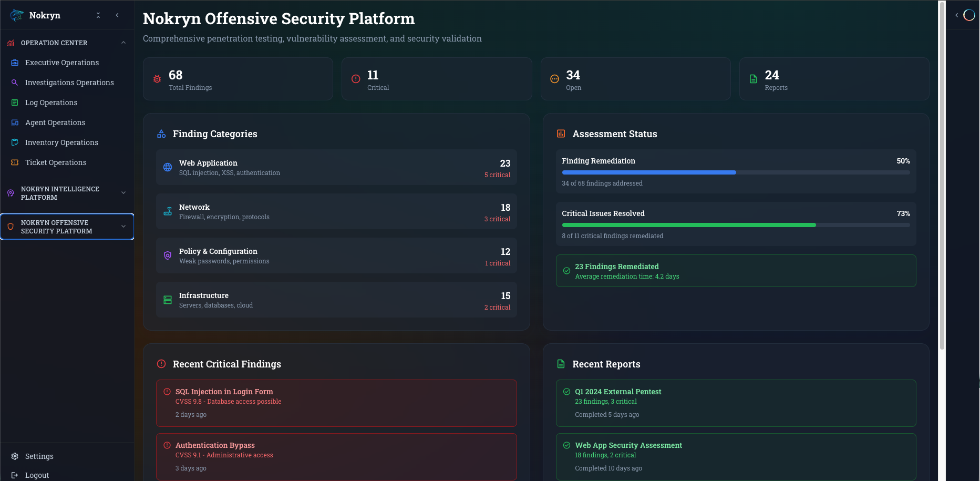Viewport: 980px width, 481px height.
Task: Open Inventory Operations menu item
Action: coord(61,142)
